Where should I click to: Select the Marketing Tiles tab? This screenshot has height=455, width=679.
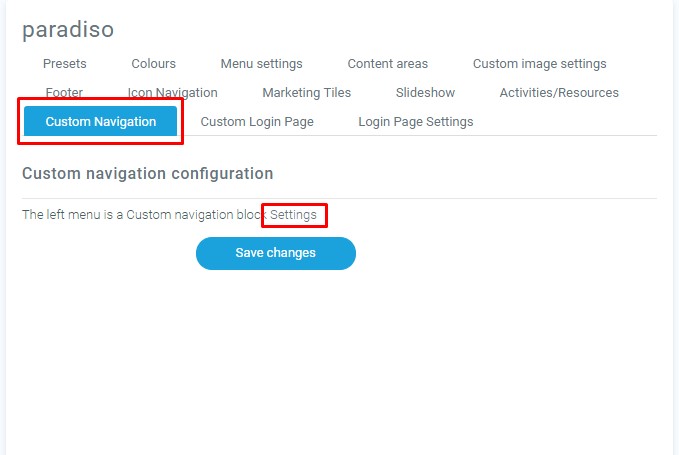pyautogui.click(x=306, y=93)
